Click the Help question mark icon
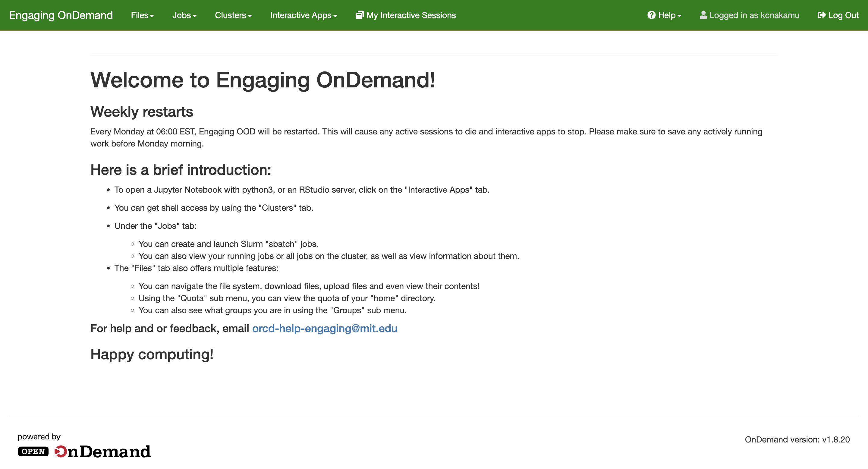The height and width of the screenshot is (469, 868). pyautogui.click(x=651, y=15)
